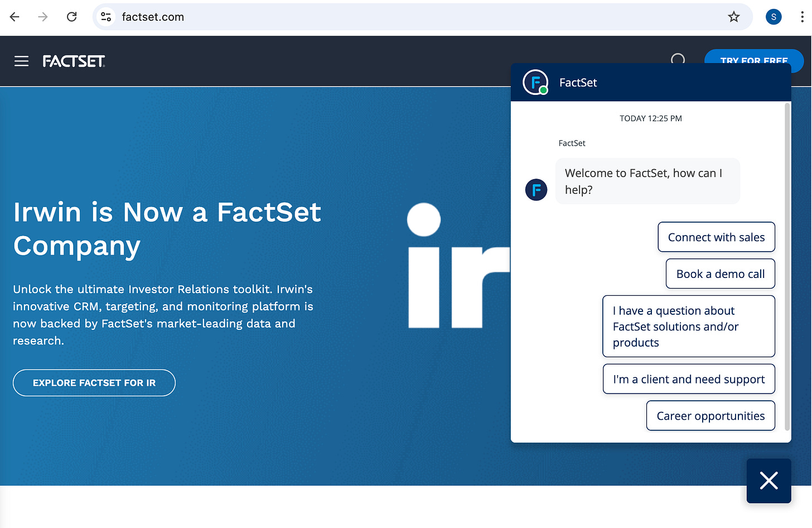The width and height of the screenshot is (812, 528).
Task: Click the FactSet sender label above message
Action: tap(572, 143)
